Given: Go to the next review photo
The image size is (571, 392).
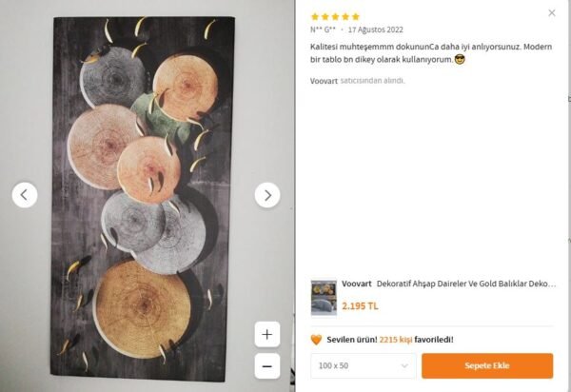Looking at the screenshot, I should click(267, 195).
